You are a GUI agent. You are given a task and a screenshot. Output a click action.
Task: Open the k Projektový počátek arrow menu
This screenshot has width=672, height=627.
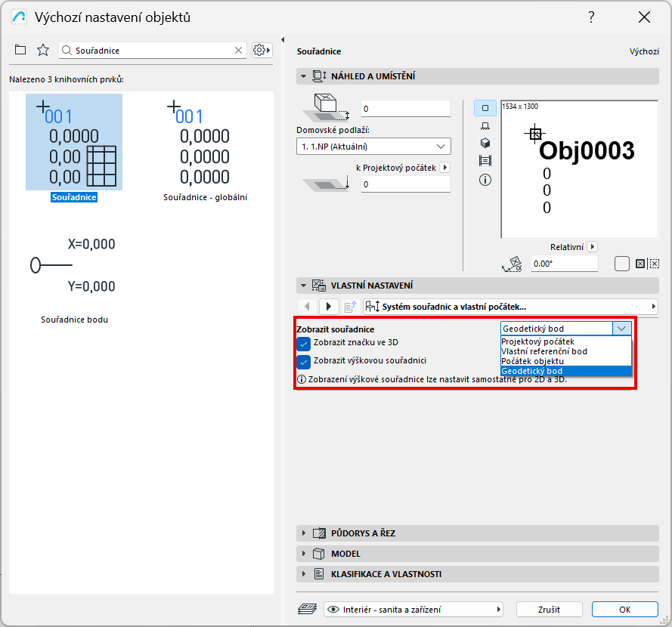click(x=445, y=168)
